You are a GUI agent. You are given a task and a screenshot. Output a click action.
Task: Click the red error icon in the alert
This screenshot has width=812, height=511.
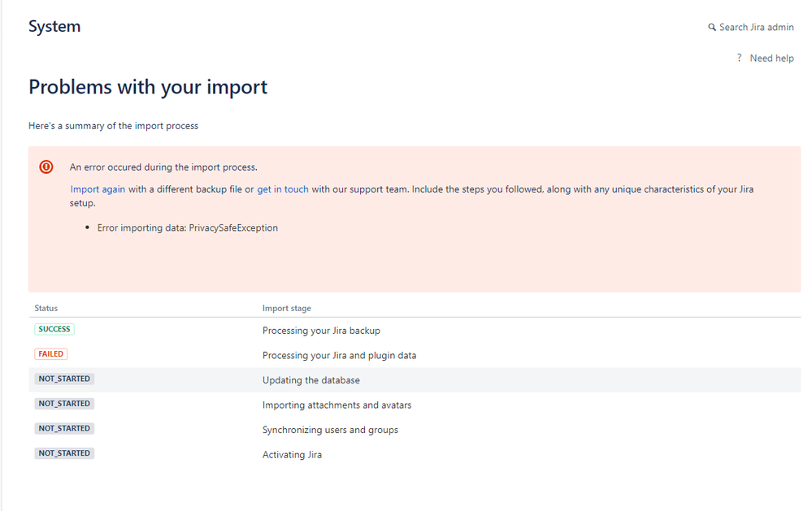(x=46, y=167)
